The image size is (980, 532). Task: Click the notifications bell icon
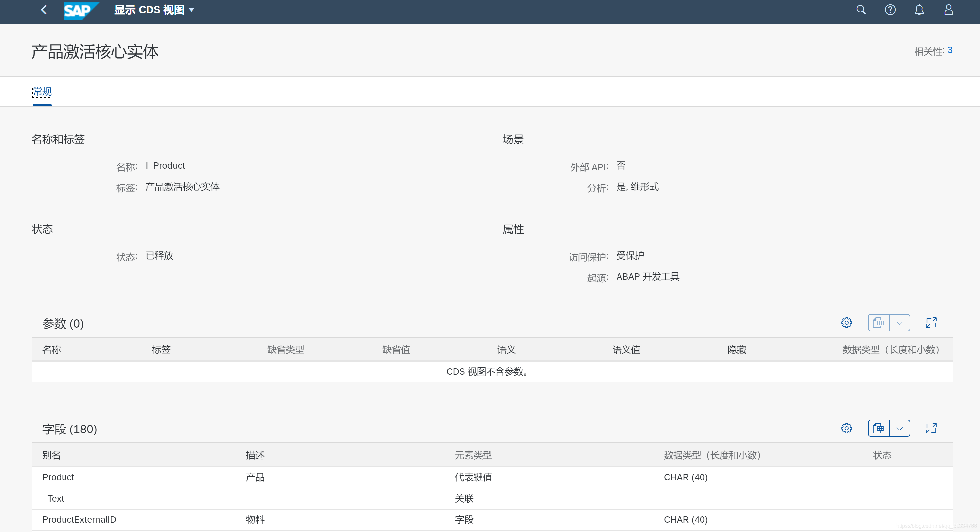(920, 10)
